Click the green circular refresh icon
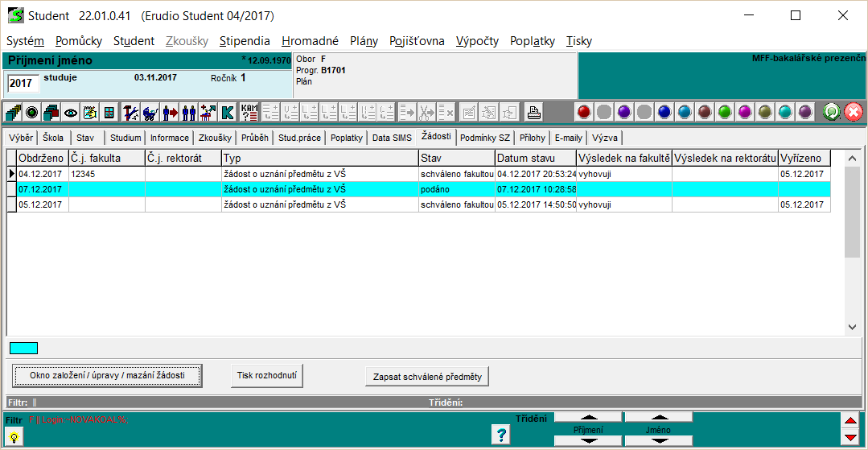The image size is (868, 450). (x=833, y=112)
